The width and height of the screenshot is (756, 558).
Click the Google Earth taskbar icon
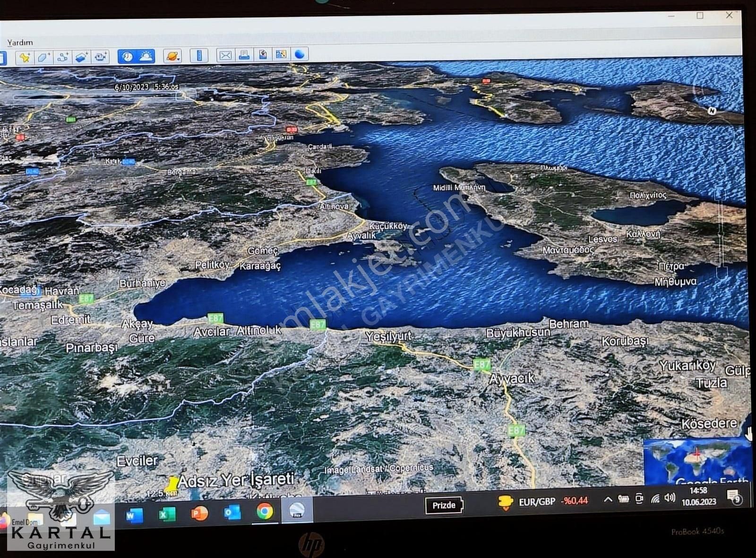click(297, 510)
